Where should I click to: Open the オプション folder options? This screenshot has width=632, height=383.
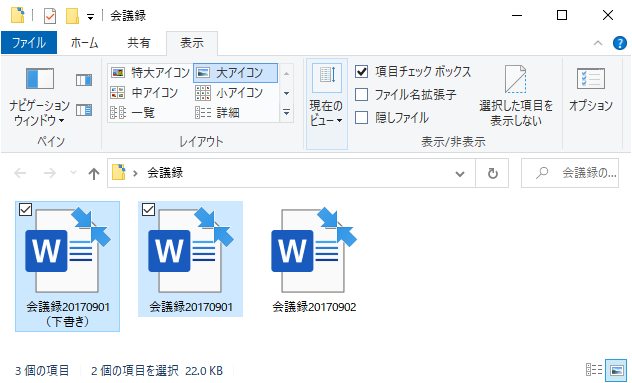coord(590,90)
